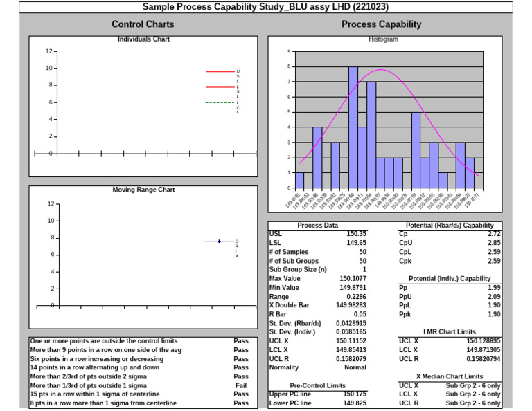532x411 pixels.
Task: Select the Control Charts section heading
Action: [x=143, y=24]
